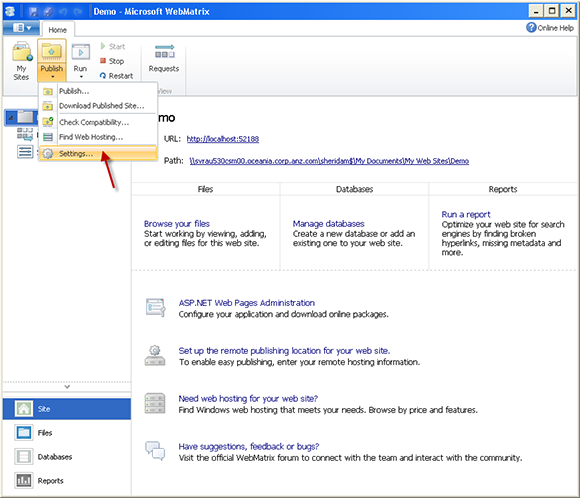The width and height of the screenshot is (580, 498).
Task: Open the site Path link to Demo folder
Action: click(x=329, y=161)
